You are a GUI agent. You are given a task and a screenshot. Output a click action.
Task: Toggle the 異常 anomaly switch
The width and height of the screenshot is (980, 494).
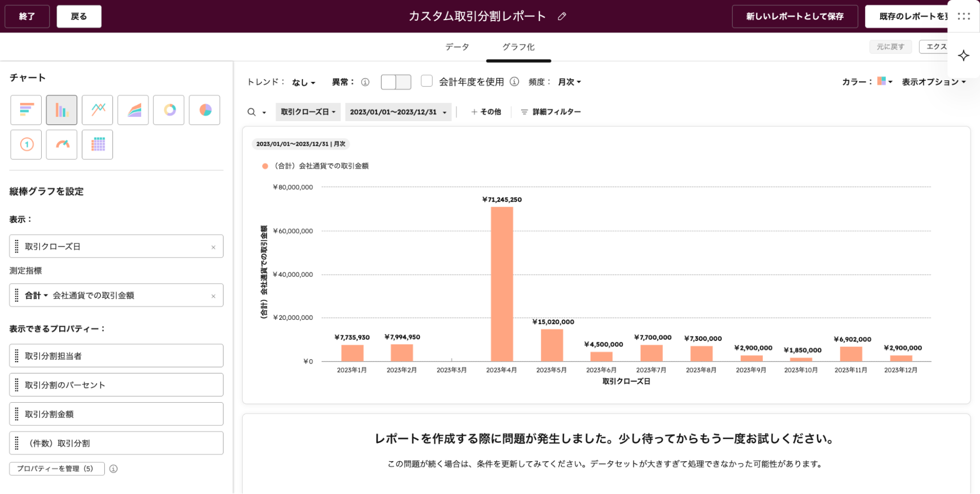(396, 82)
